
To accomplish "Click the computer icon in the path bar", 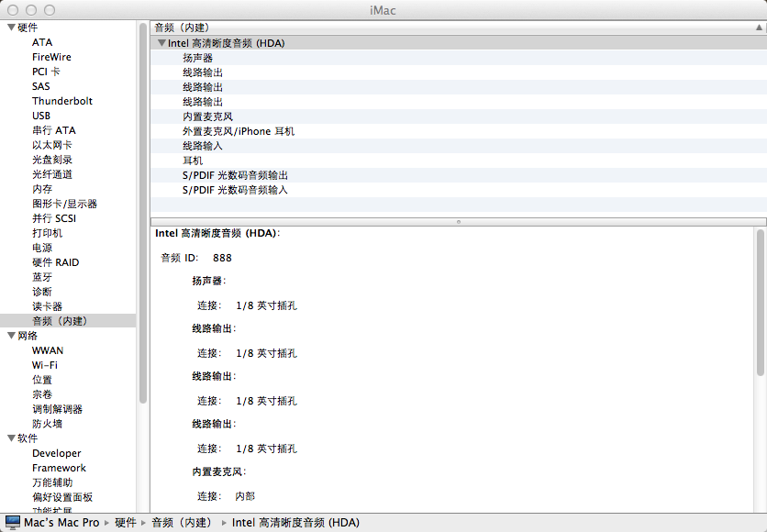I will click(12, 523).
